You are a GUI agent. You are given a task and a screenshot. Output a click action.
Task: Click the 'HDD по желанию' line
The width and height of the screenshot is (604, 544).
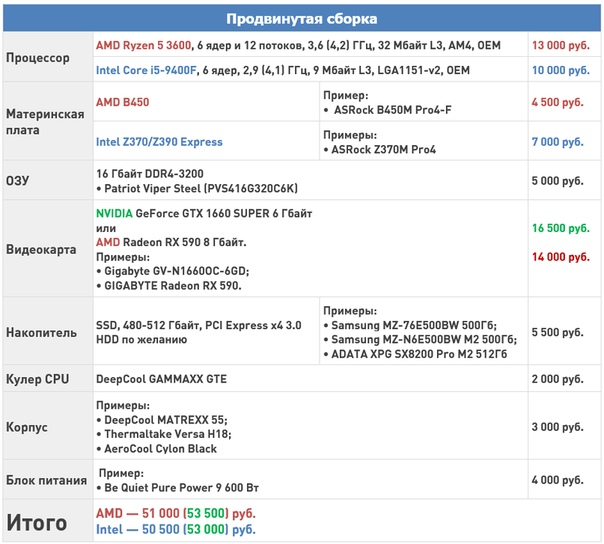click(x=141, y=340)
